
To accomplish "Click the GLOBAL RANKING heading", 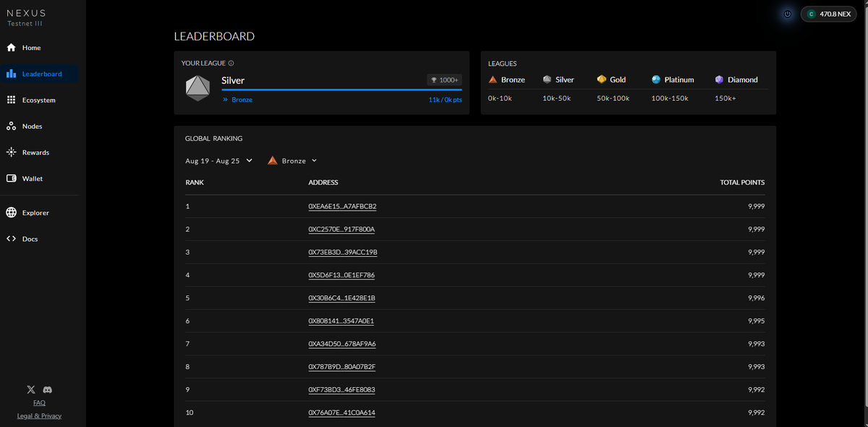I will click(x=214, y=138).
